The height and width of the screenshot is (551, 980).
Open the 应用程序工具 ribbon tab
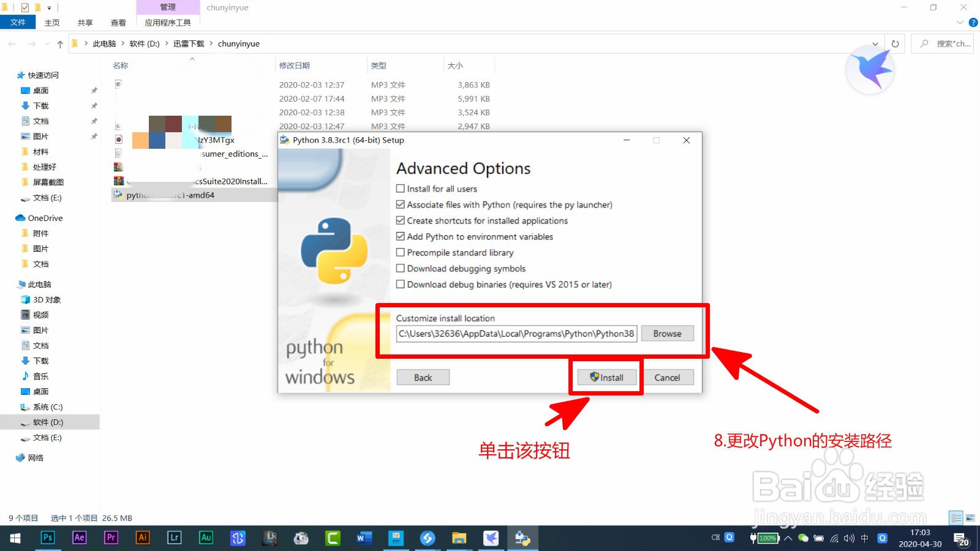click(x=168, y=23)
